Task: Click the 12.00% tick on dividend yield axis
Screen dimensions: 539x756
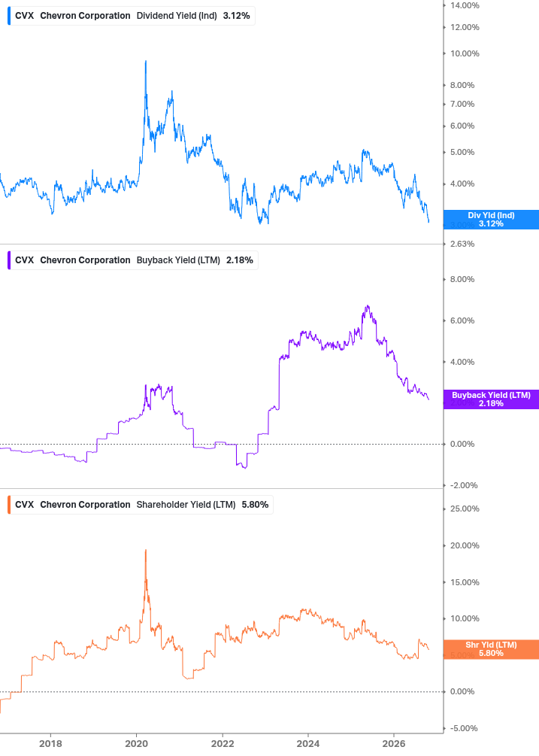Action: point(465,28)
